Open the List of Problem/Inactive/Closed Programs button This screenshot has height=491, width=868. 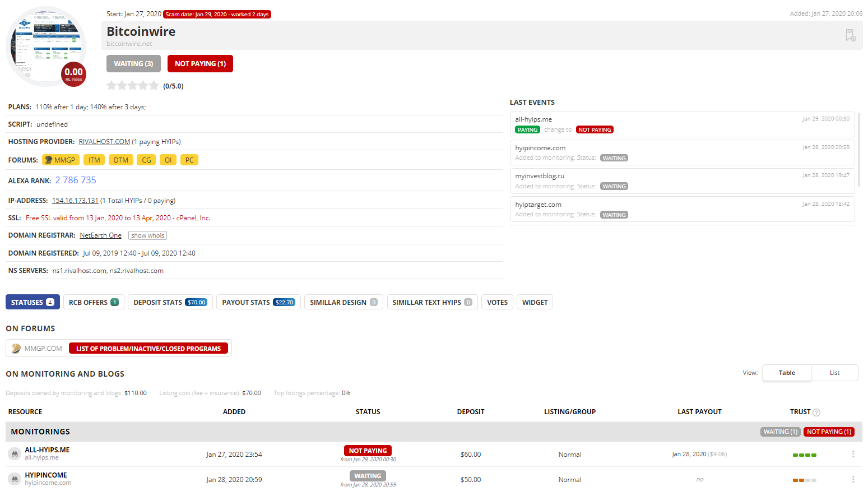[148, 348]
